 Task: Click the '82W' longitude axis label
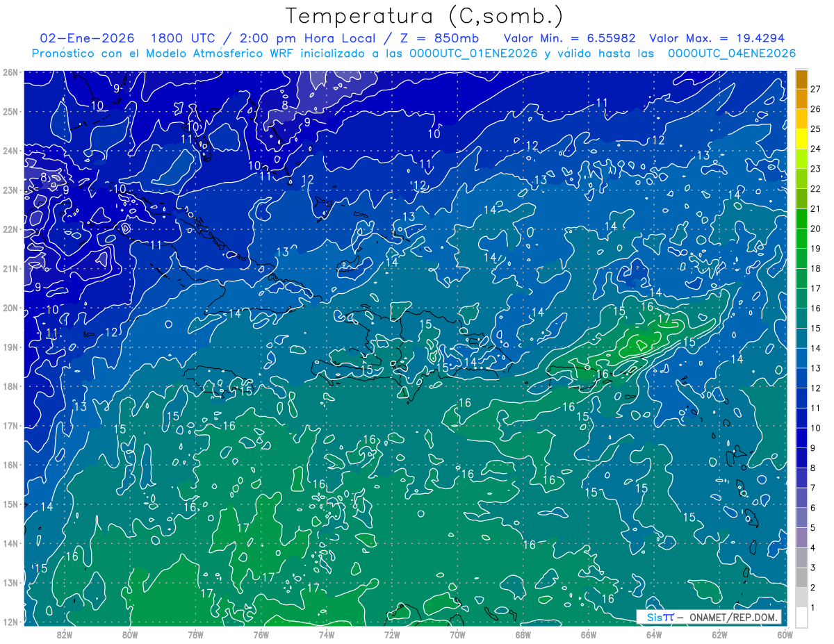[65, 634]
